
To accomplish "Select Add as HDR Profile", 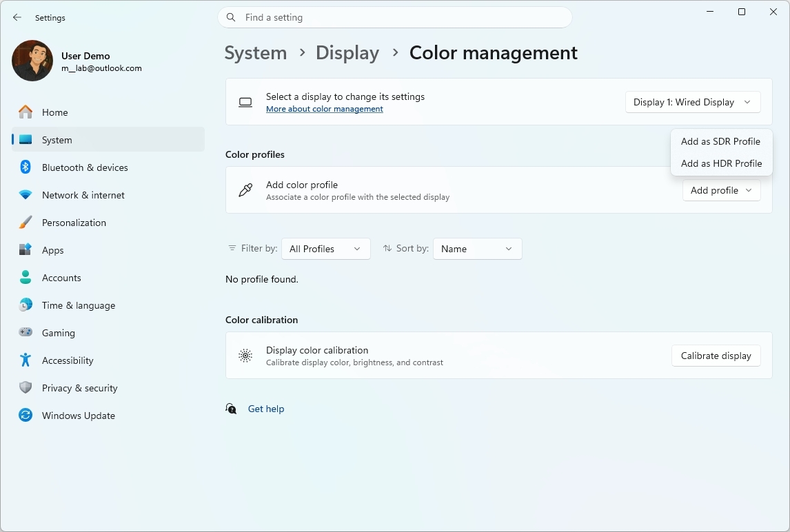I will point(721,163).
